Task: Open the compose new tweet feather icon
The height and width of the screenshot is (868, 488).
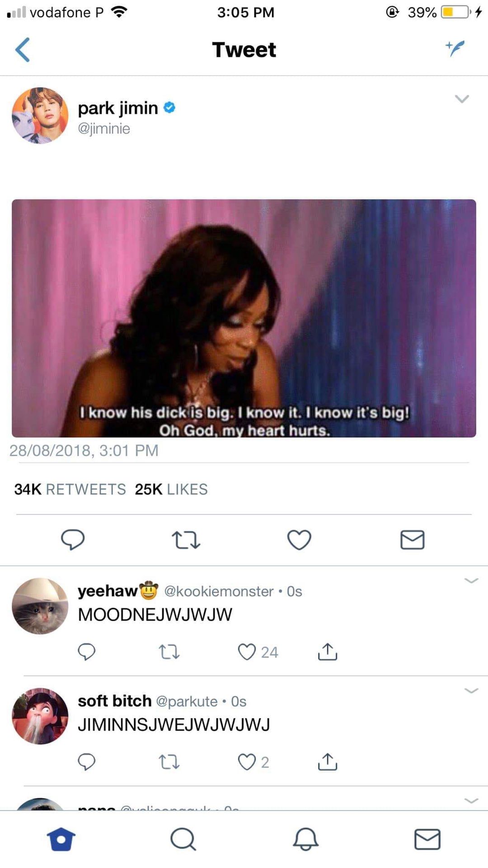Action: pyautogui.click(x=455, y=48)
